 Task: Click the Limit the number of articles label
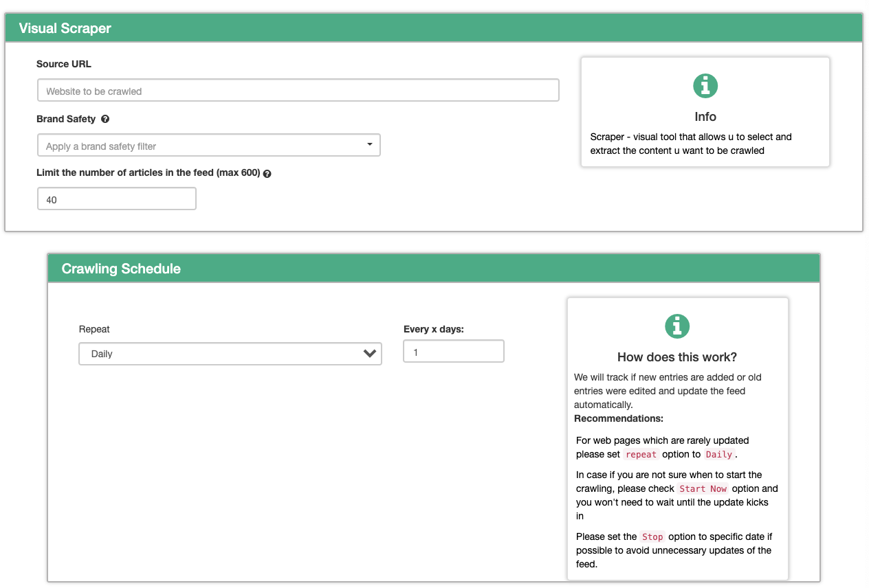(148, 173)
